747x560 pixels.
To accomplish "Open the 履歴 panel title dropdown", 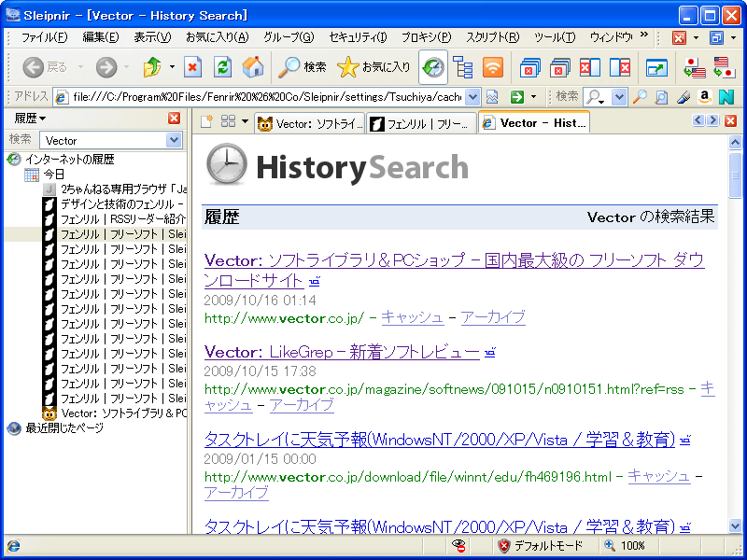I will 30,119.
